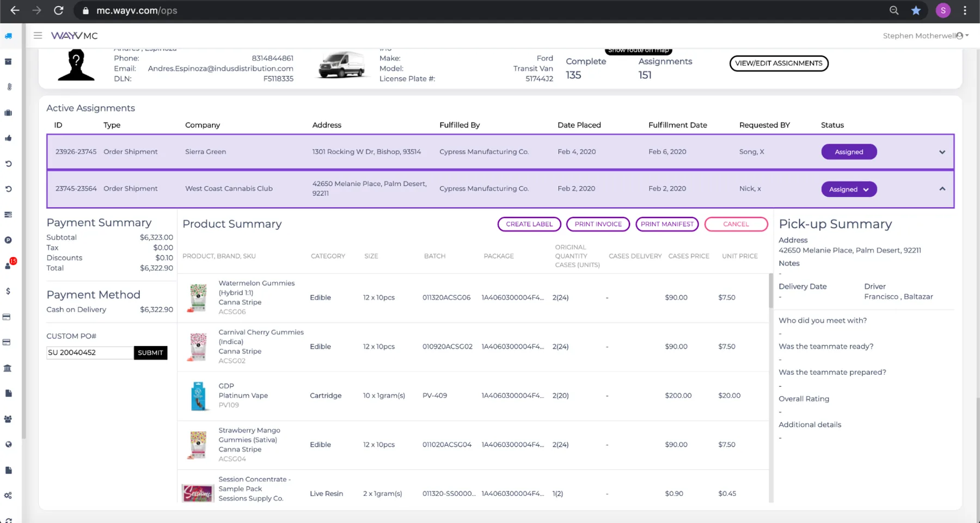Click the browser address bar URL
The height and width of the screenshot is (523, 980).
[x=137, y=10]
